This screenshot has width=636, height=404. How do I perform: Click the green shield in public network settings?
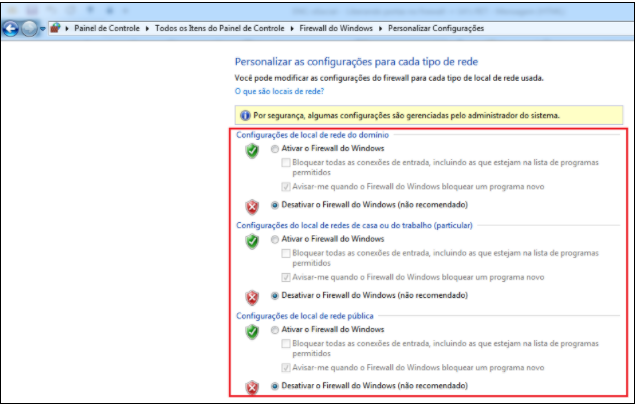252,331
